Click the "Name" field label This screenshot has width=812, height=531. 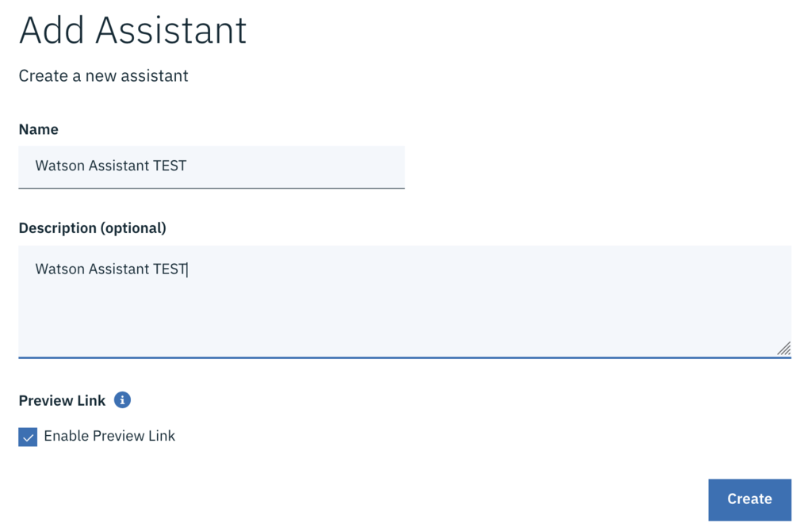[38, 129]
